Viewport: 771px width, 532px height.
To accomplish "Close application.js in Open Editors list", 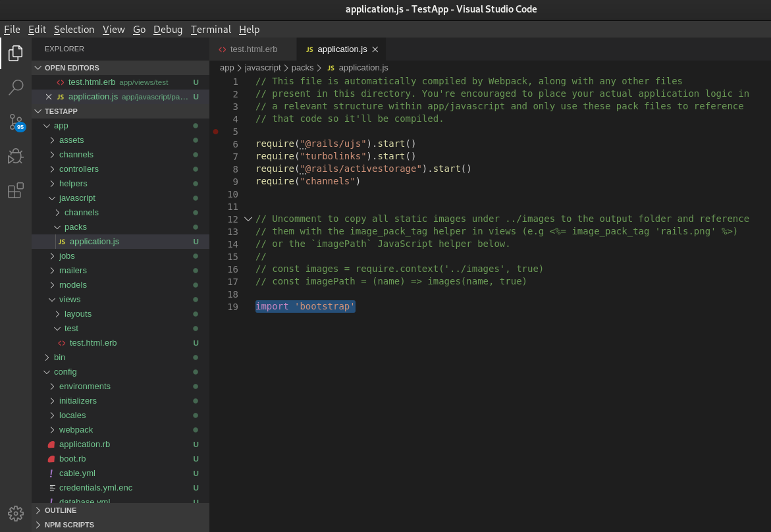I will click(49, 97).
